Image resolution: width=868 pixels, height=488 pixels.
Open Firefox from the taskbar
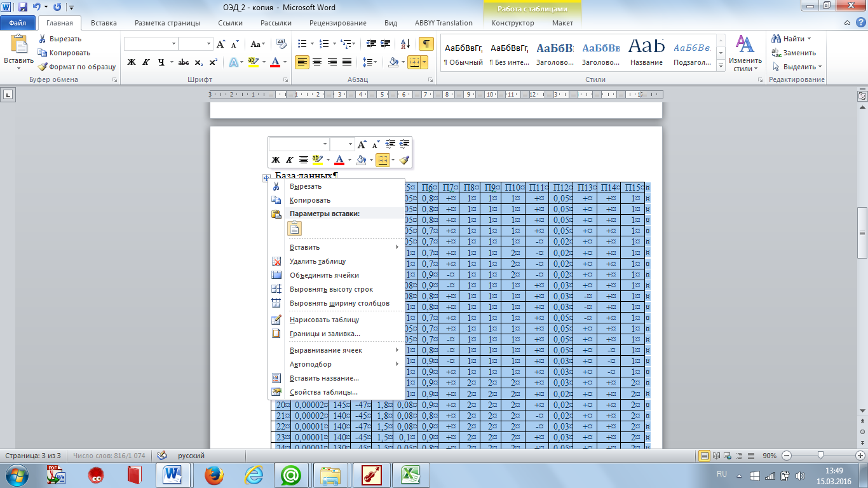click(x=214, y=475)
